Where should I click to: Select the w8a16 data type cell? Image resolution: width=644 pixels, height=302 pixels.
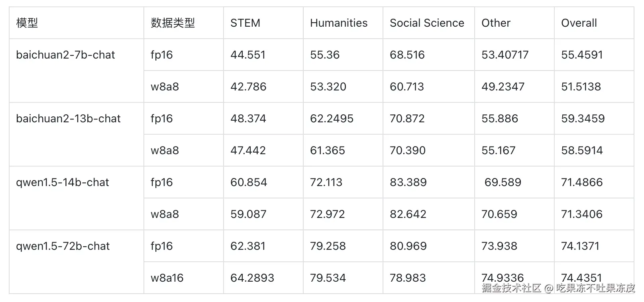pos(167,278)
